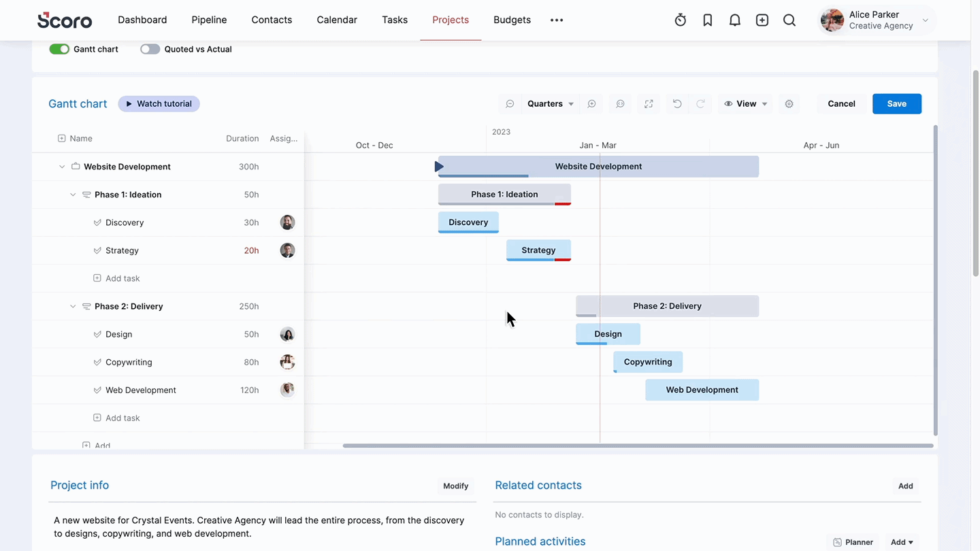980x551 pixels.
Task: Open the Alice Parker account menu chevron
Action: (x=926, y=20)
